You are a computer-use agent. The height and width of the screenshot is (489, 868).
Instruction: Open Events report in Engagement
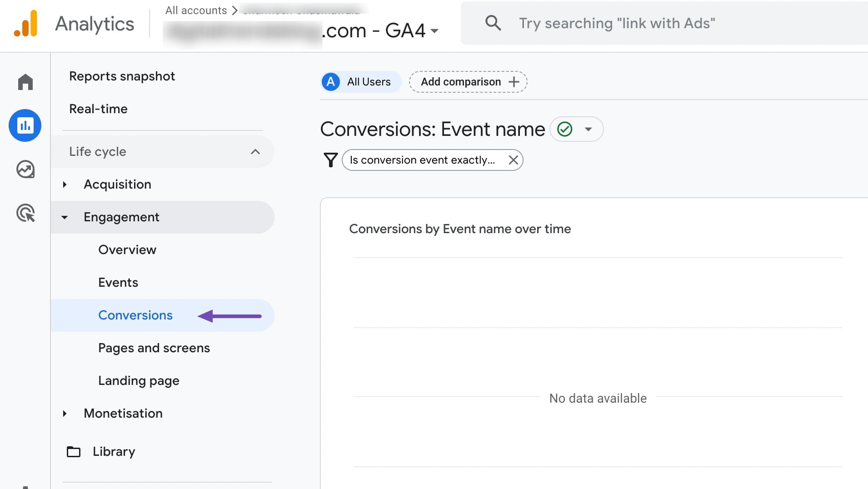(118, 282)
